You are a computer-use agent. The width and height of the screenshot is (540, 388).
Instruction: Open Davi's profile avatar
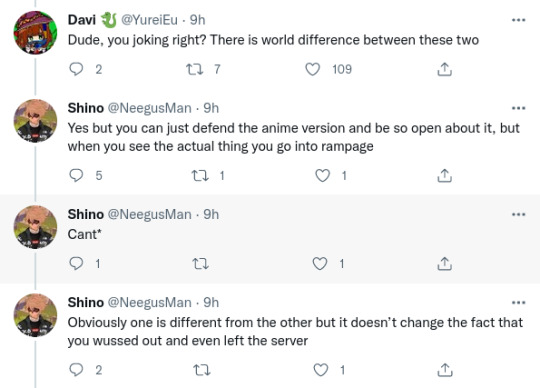(x=35, y=32)
